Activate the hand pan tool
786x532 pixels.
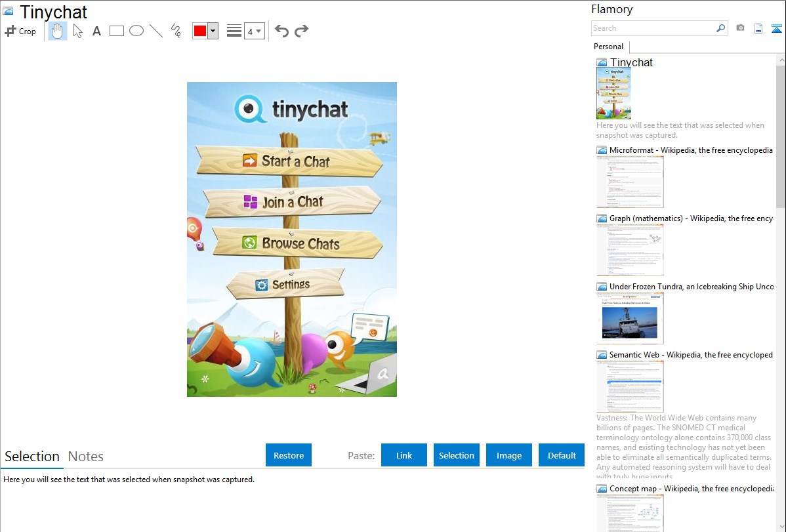coord(57,31)
